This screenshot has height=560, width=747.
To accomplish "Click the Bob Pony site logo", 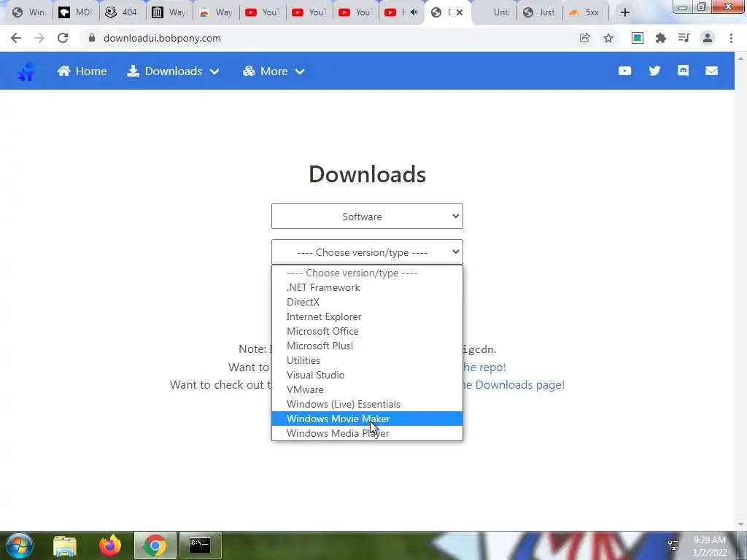I will tap(27, 71).
